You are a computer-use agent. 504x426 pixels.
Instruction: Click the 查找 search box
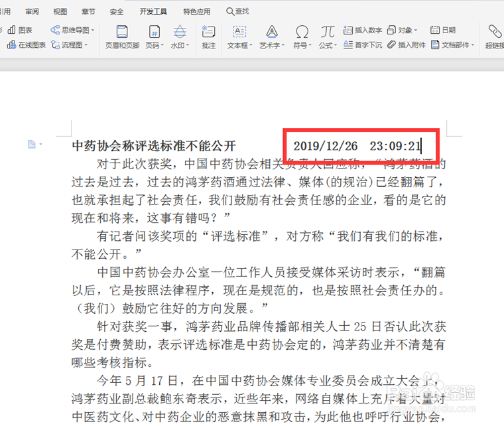(237, 11)
